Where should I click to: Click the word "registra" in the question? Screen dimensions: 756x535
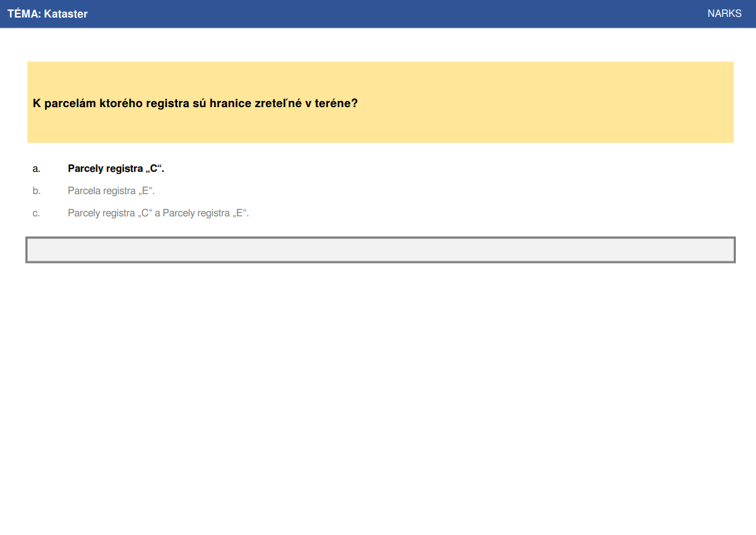click(168, 103)
